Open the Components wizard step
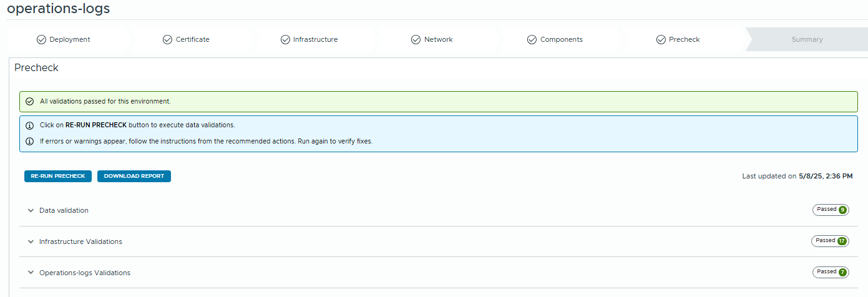The width and height of the screenshot is (868, 297). coord(561,39)
